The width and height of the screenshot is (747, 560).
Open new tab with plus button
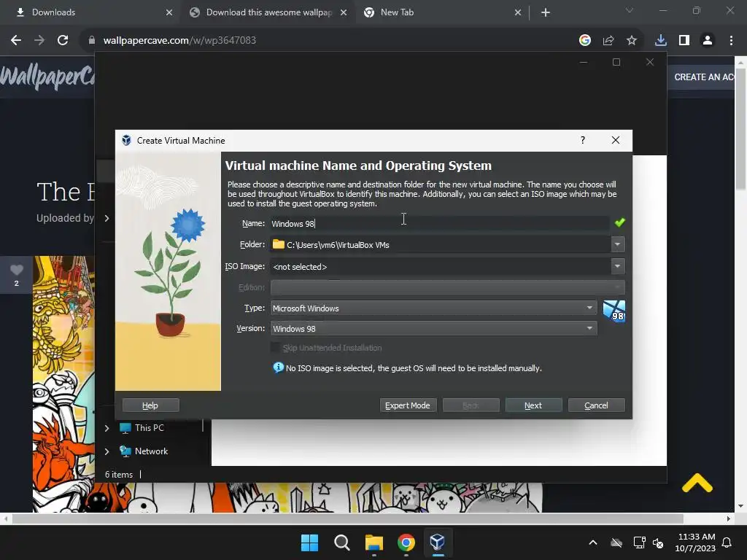click(546, 12)
